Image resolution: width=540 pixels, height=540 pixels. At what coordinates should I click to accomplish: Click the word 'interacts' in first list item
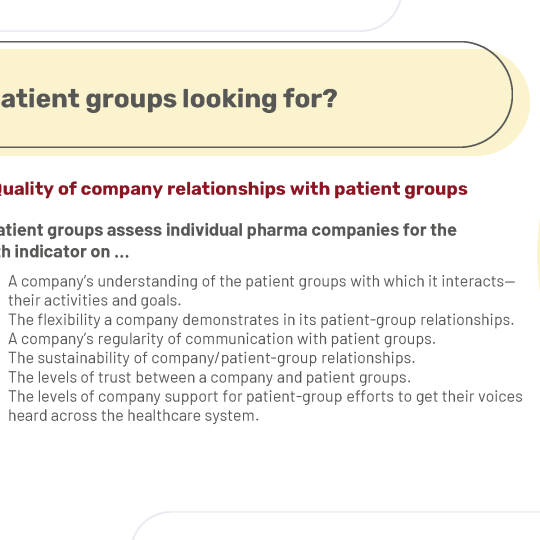[x=473, y=282]
